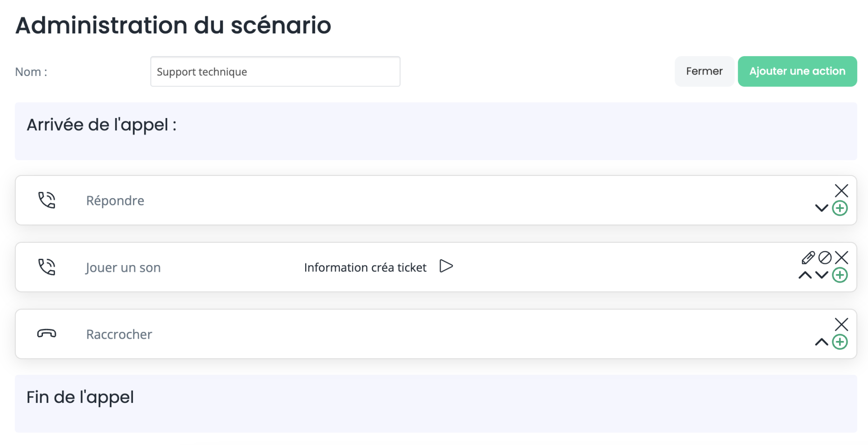Select the Jouer un son label
The height and width of the screenshot is (445, 868).
click(x=123, y=267)
